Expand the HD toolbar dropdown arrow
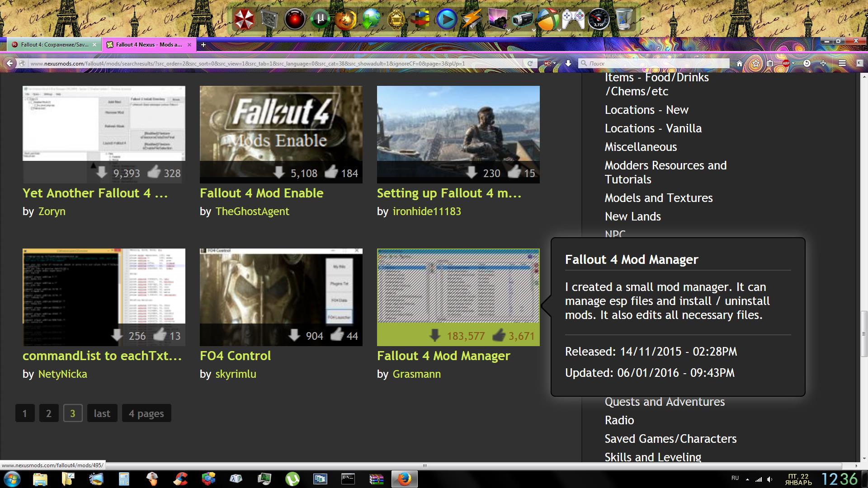This screenshot has height=488, width=868. click(x=555, y=64)
